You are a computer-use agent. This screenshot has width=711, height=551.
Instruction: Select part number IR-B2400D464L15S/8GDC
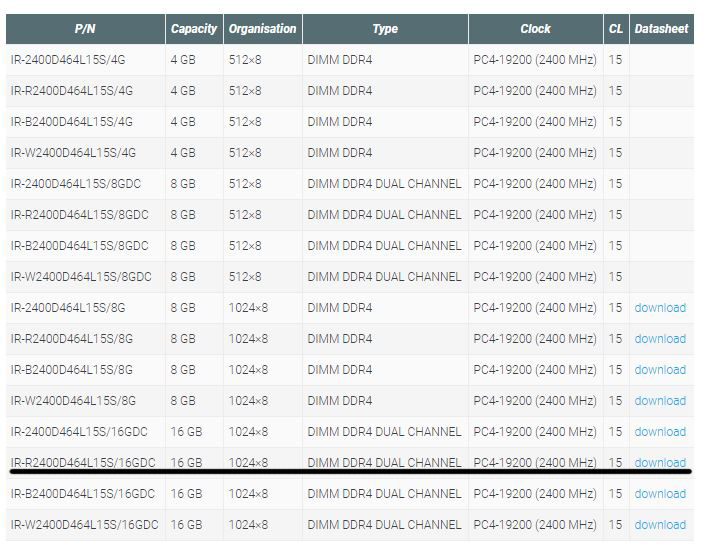pyautogui.click(x=79, y=246)
